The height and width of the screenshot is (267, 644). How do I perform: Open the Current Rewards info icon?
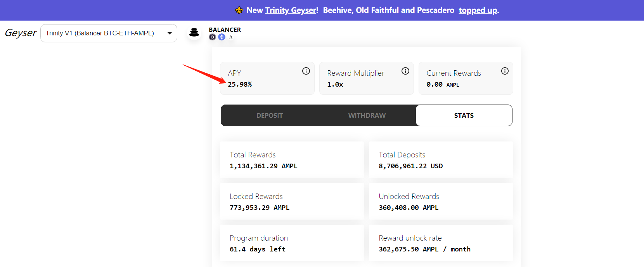505,71
